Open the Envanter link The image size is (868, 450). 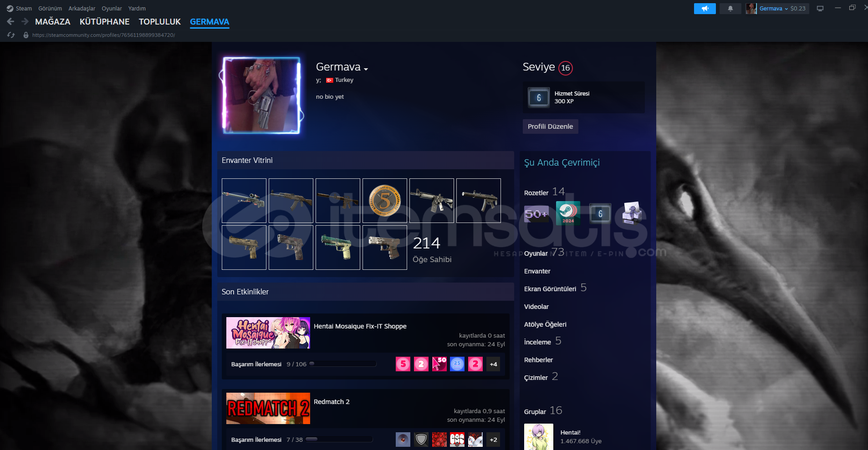[x=537, y=271]
